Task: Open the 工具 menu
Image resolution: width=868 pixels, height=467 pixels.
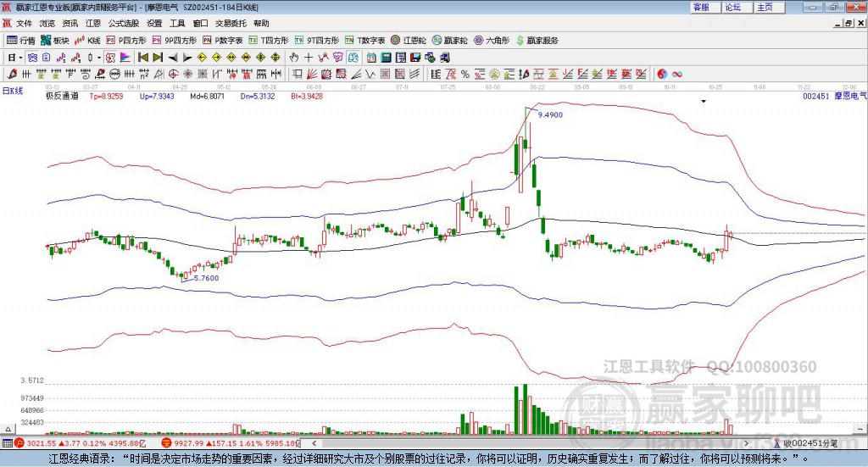Action: (177, 23)
